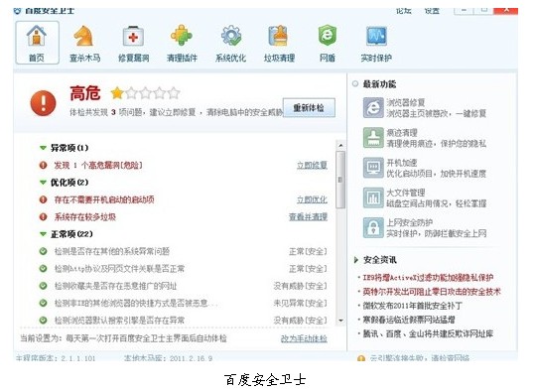Click the 浏览器主页被篡改，一键修复 text
Viewport: 534px width, 392px height.
(x=437, y=113)
